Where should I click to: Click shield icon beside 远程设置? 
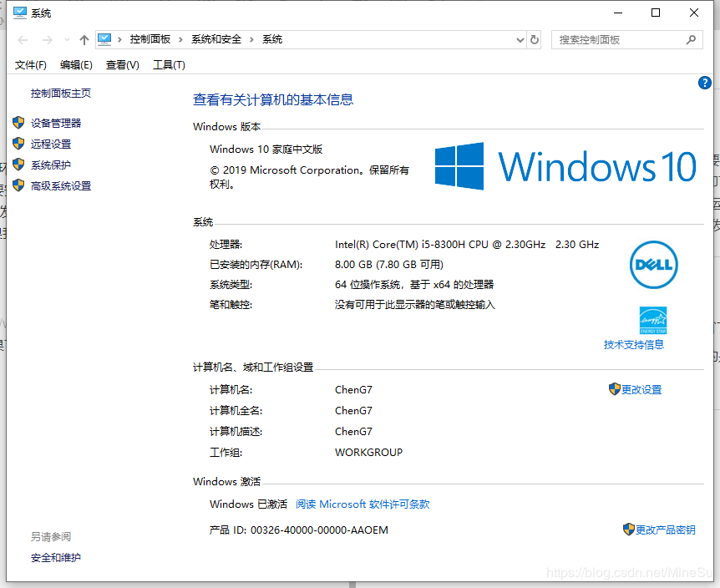18,144
